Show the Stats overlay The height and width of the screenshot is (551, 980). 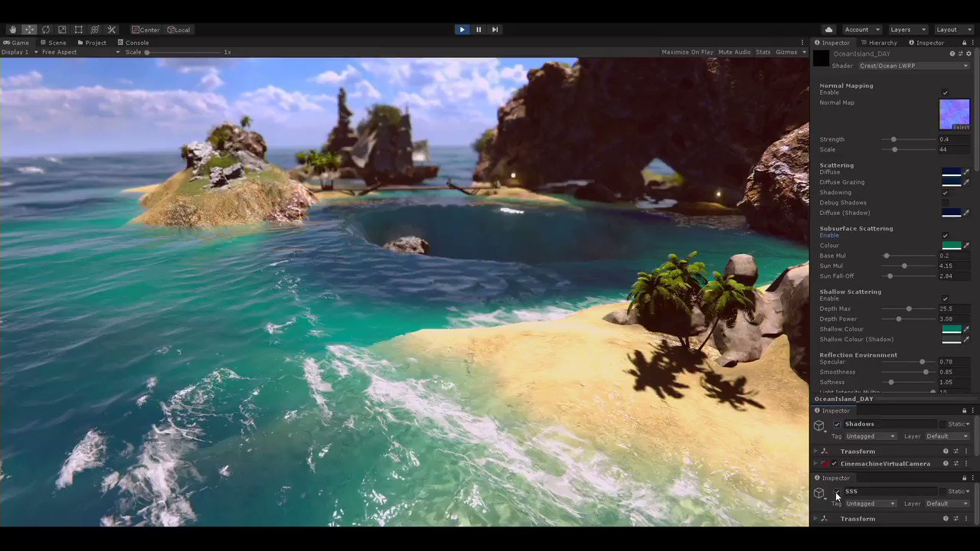tap(763, 52)
